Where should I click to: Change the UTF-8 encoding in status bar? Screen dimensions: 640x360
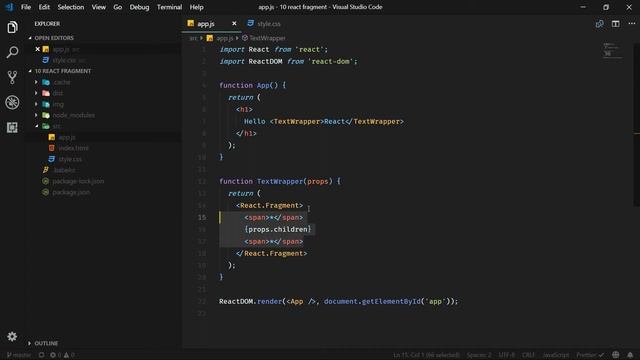point(507,355)
